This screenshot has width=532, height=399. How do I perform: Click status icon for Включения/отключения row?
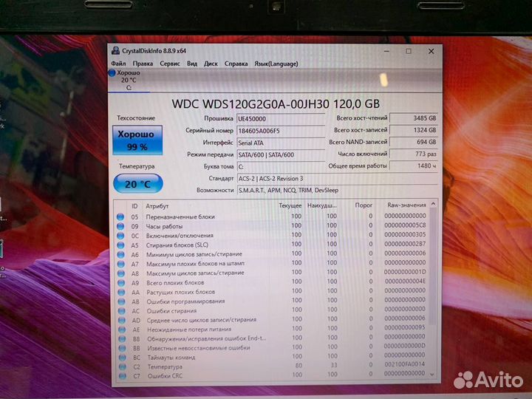click(x=120, y=236)
